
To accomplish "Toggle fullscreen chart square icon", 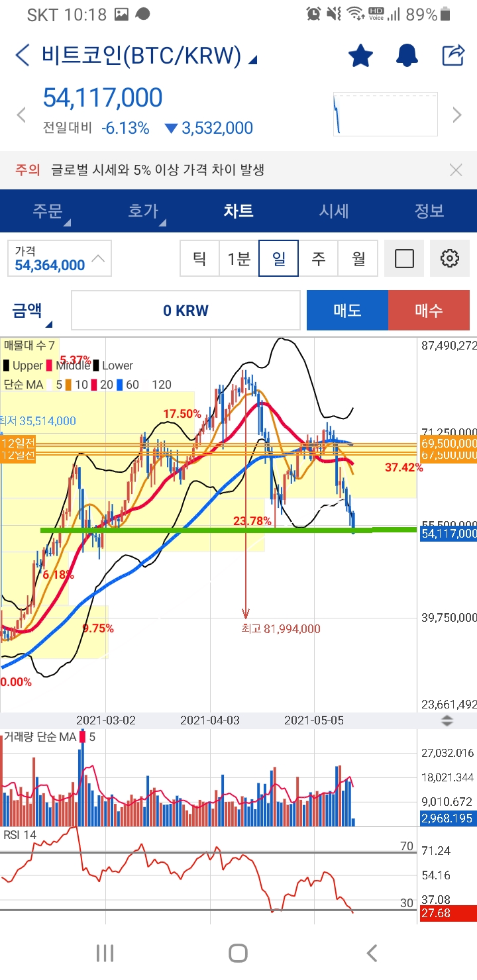I will tap(404, 258).
